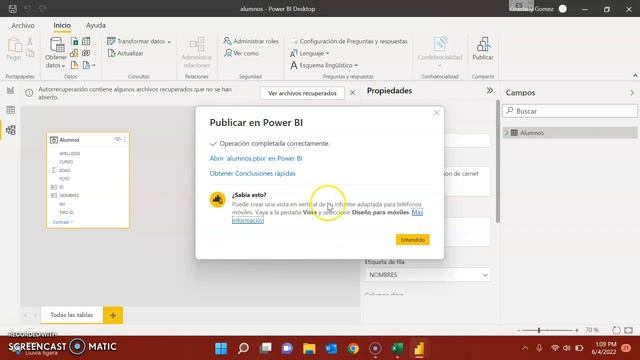Screen dimensions: 640x360
Task: Click Contraer on the Alumnos table card
Action: pyautogui.click(x=63, y=222)
